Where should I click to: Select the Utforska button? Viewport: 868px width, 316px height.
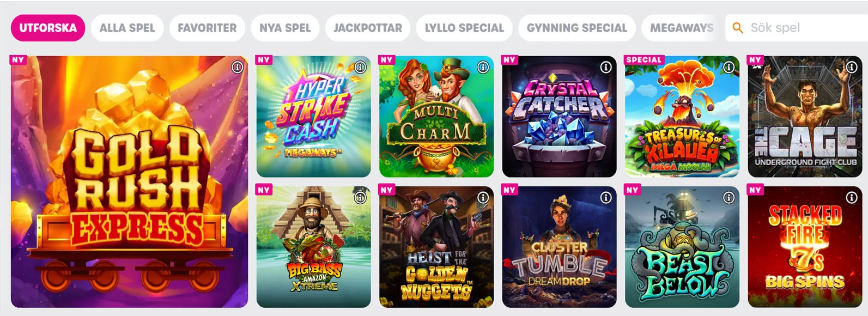tap(48, 28)
